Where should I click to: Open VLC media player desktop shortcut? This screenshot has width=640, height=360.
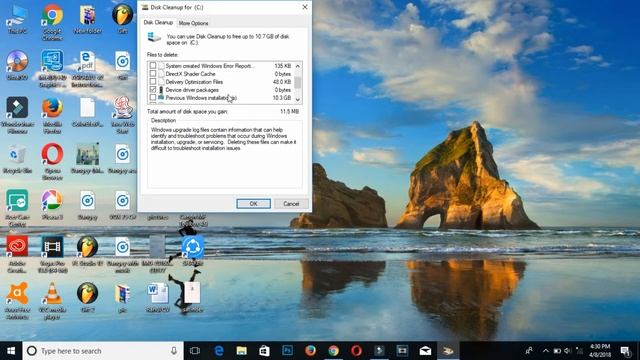coord(52,301)
